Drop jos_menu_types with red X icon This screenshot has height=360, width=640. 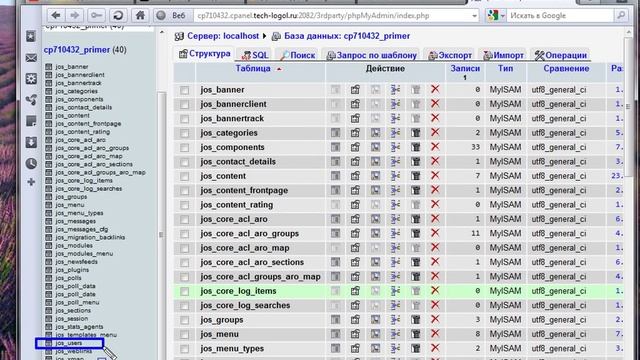(435, 348)
